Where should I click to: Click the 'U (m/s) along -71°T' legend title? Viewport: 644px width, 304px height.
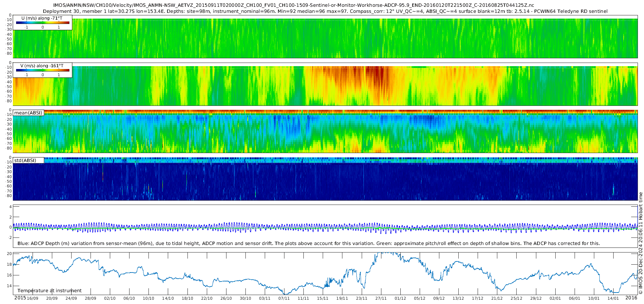42,18
